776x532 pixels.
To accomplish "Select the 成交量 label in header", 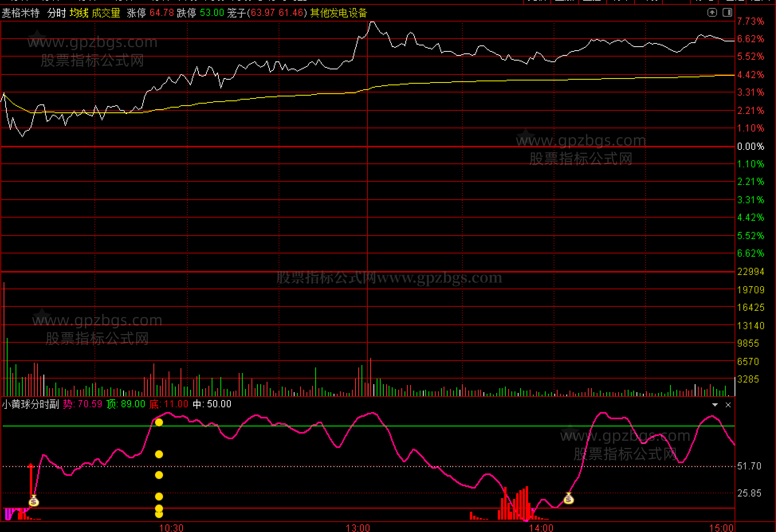I will click(x=106, y=13).
